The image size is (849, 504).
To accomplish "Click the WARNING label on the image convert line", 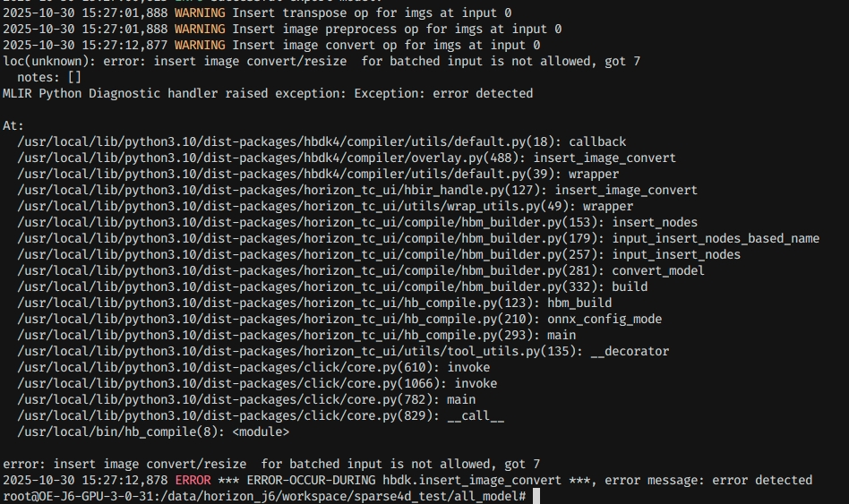I will (x=200, y=45).
